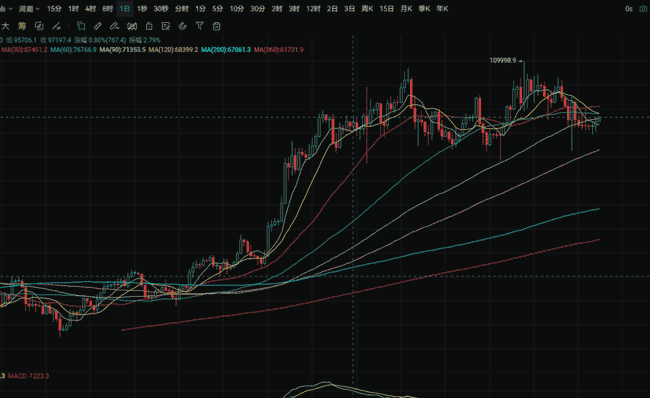The width and height of the screenshot is (650, 398).
Task: Open the filter funnel icon
Action: pos(199,26)
